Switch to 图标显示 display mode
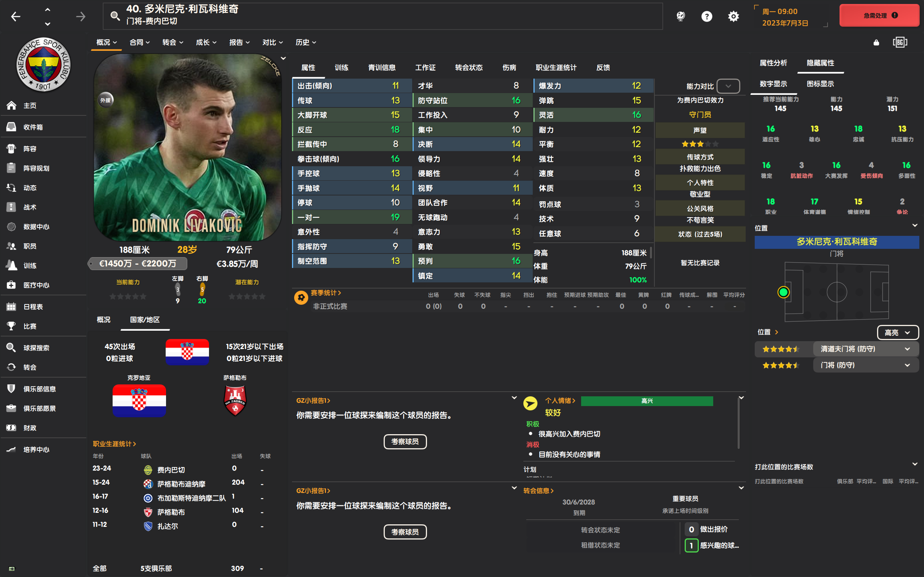The image size is (924, 577). pos(820,84)
